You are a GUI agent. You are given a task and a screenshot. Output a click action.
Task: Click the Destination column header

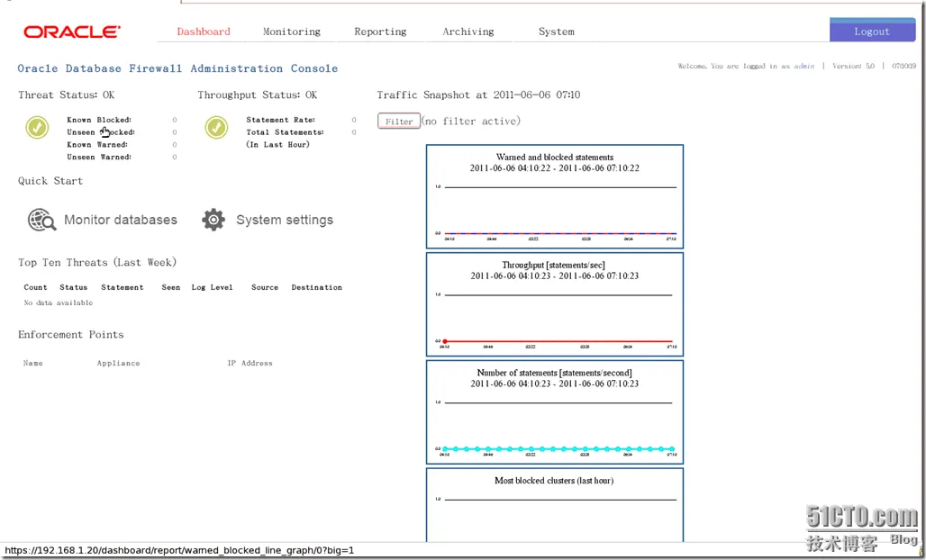(x=316, y=287)
